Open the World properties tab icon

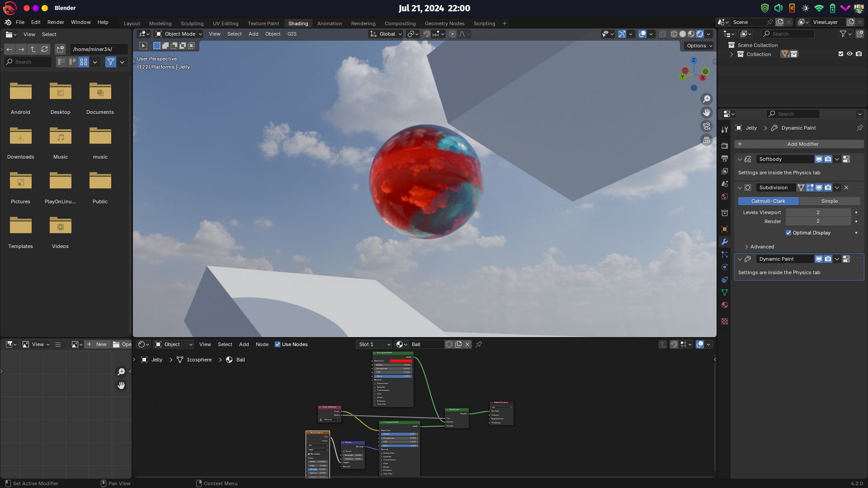(x=725, y=197)
